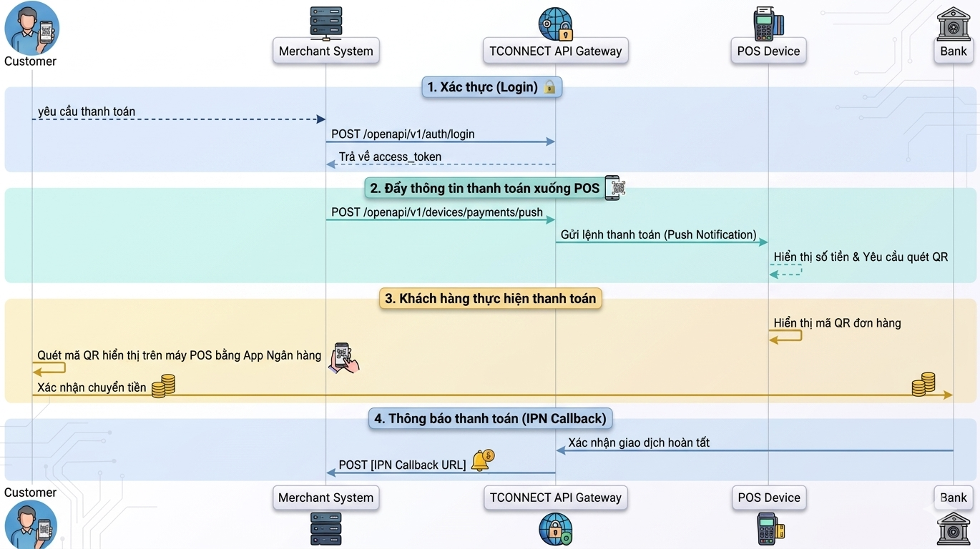The width and height of the screenshot is (980, 549).
Task: Select the top "POS Device" participant box
Action: click(769, 51)
